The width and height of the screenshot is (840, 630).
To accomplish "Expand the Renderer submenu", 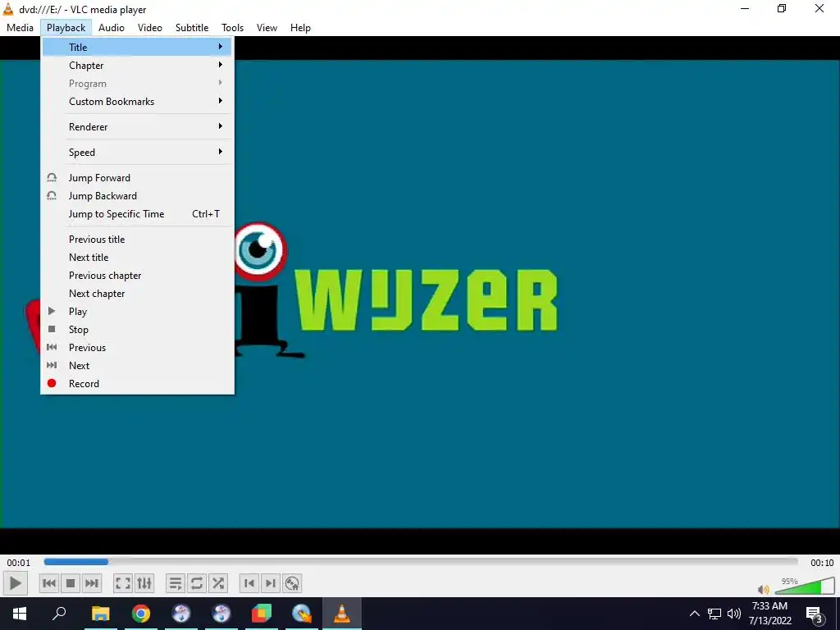I will click(137, 127).
